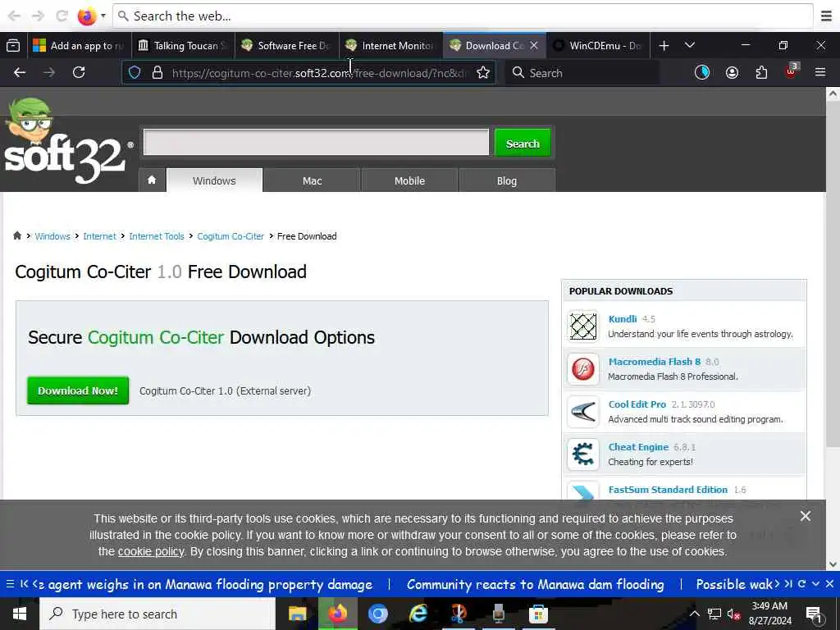Click Community reacts to Manawa dam flooding headline
The height and width of the screenshot is (630, 840).
pyautogui.click(x=535, y=584)
